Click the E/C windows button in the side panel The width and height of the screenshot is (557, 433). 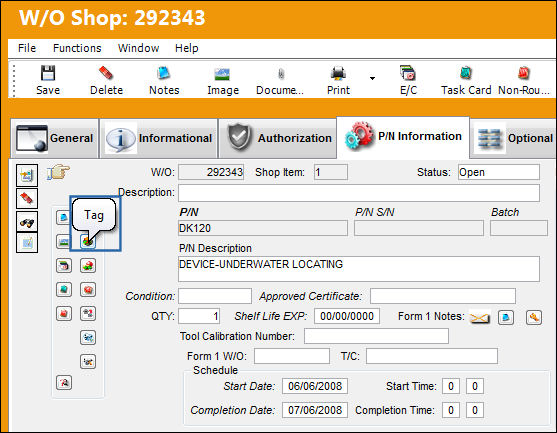[64, 265]
